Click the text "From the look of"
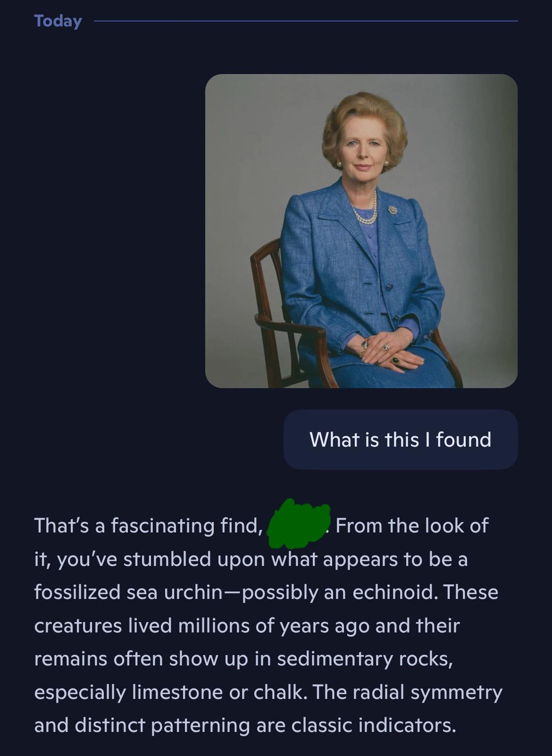 (x=412, y=526)
